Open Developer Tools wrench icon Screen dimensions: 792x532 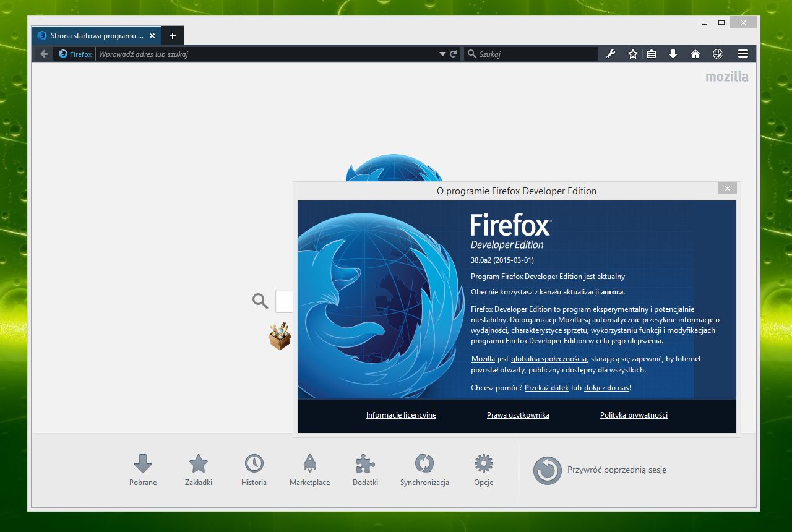pyautogui.click(x=611, y=54)
